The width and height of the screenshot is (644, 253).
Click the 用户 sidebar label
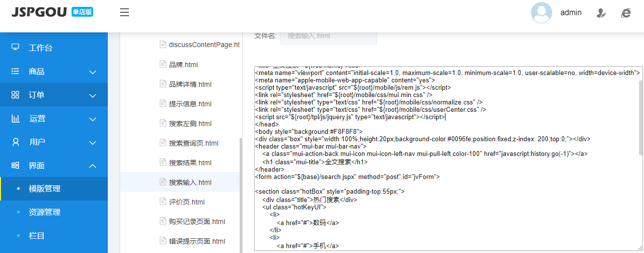pyautogui.click(x=37, y=142)
